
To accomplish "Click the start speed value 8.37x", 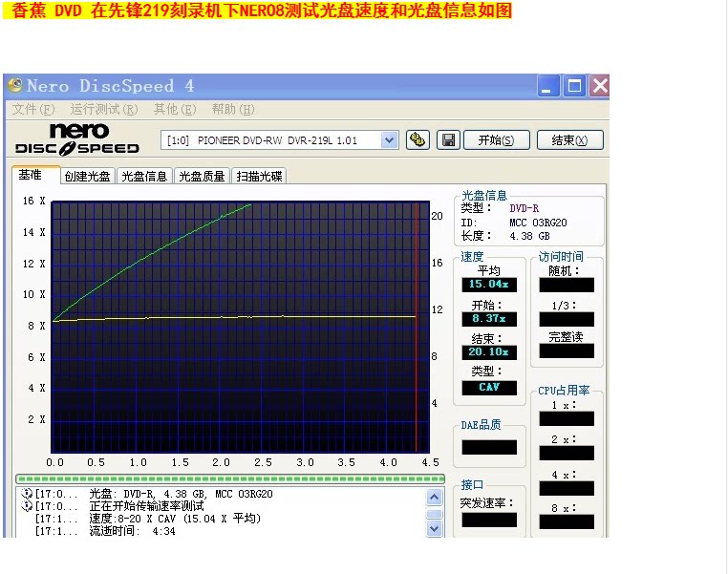I will (x=489, y=318).
